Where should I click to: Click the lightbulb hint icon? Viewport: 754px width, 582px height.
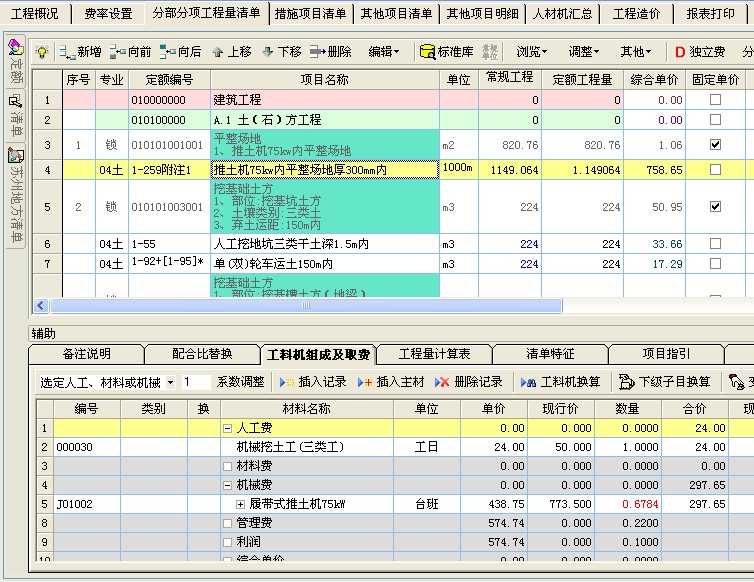[42, 51]
